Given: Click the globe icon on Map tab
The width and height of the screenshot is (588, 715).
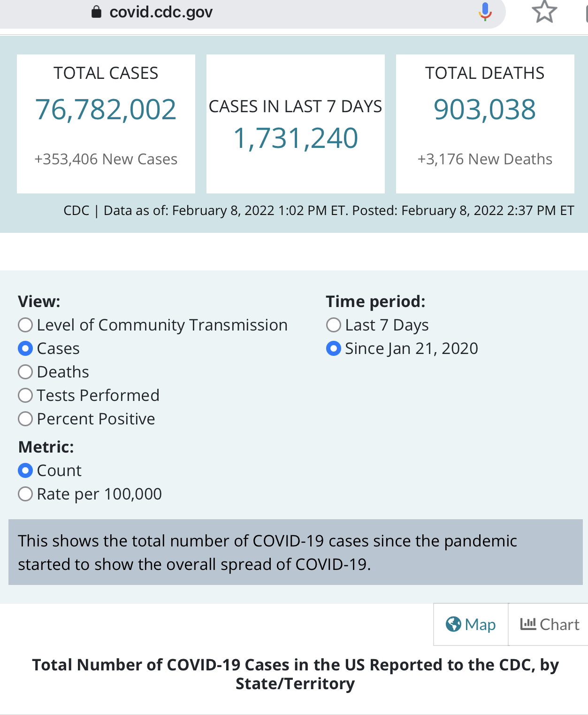Looking at the screenshot, I should pos(453,624).
